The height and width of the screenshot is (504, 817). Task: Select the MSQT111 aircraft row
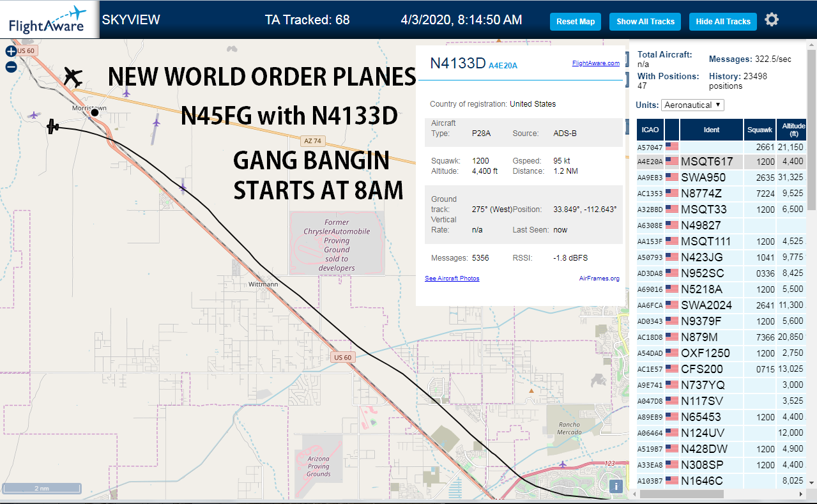coord(722,241)
